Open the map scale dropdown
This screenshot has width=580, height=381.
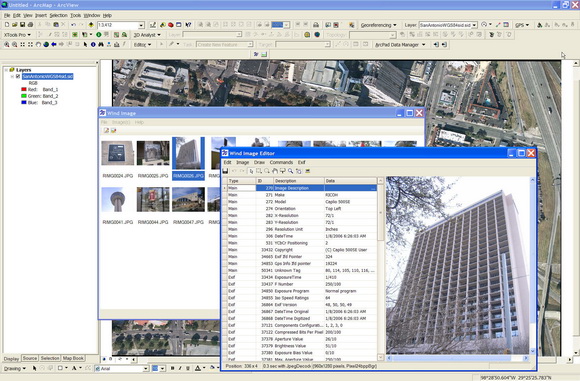tap(141, 25)
